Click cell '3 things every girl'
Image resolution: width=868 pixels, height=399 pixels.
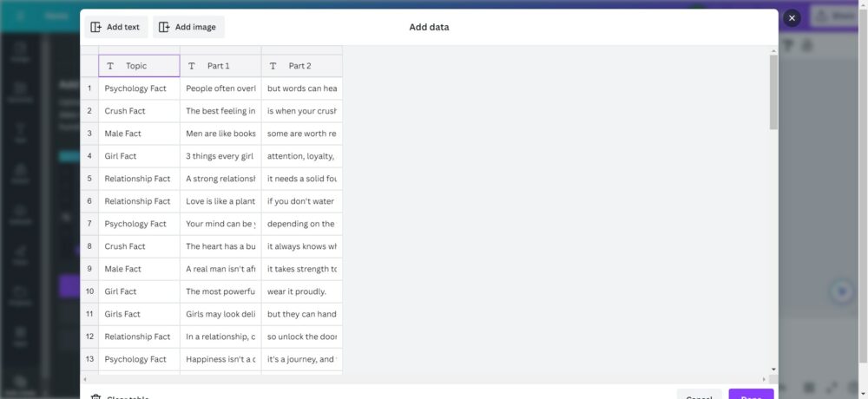pos(220,156)
